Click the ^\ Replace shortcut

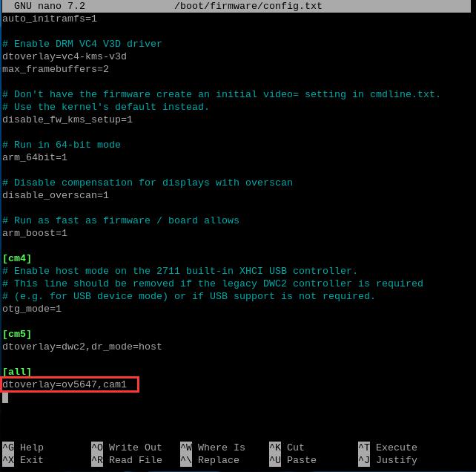pyautogui.click(x=210, y=460)
